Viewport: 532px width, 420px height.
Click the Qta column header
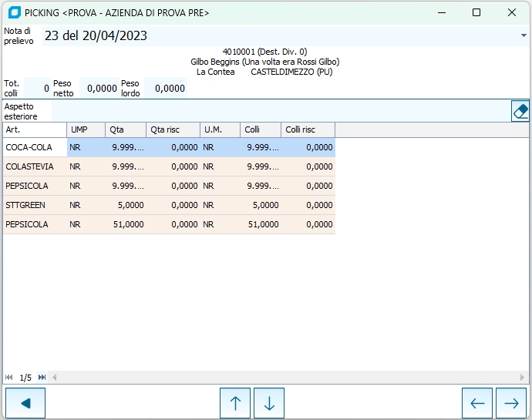point(125,129)
